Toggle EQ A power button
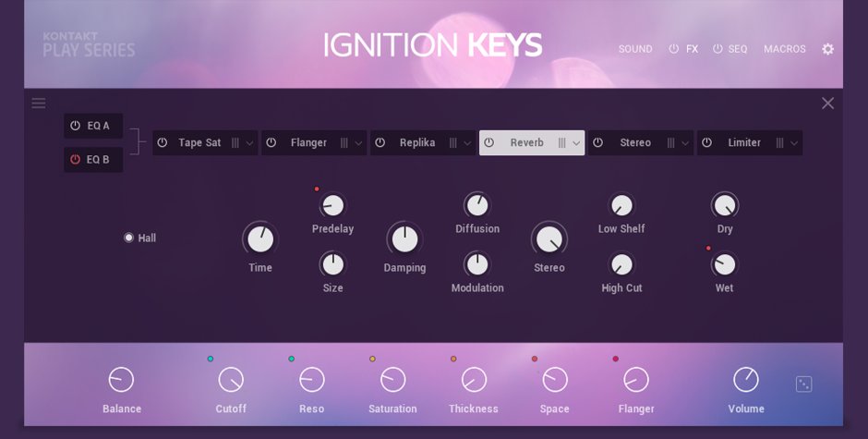The height and width of the screenshot is (439, 868). point(76,126)
